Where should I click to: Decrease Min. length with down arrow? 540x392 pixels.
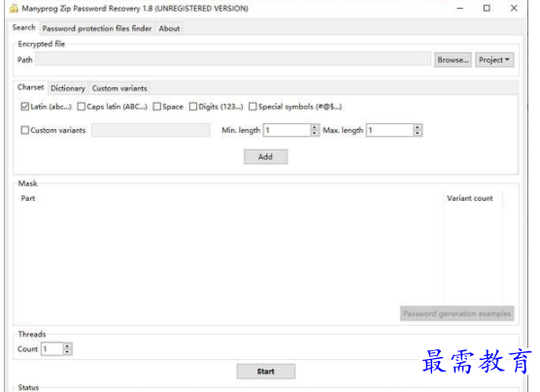(315, 133)
